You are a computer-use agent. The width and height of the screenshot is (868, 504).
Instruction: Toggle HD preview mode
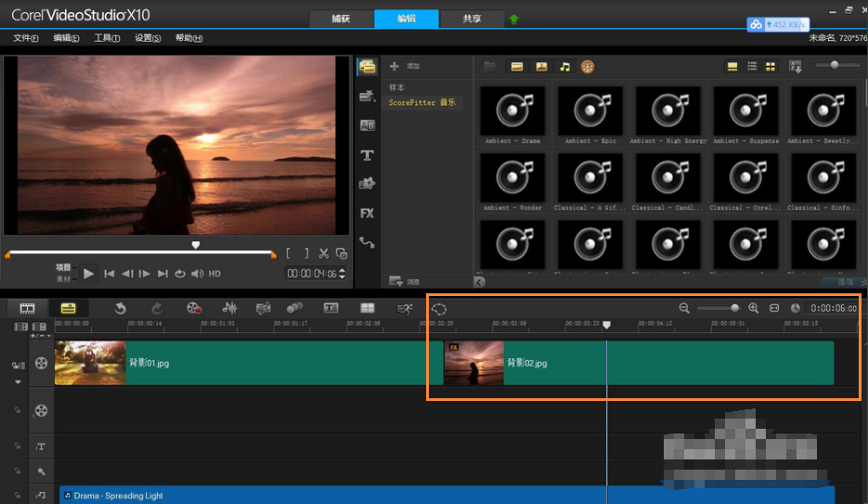[x=214, y=274]
